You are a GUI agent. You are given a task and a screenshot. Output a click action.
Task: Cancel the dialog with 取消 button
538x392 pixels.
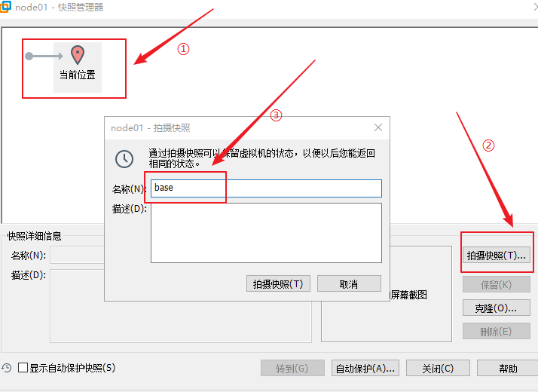349,283
